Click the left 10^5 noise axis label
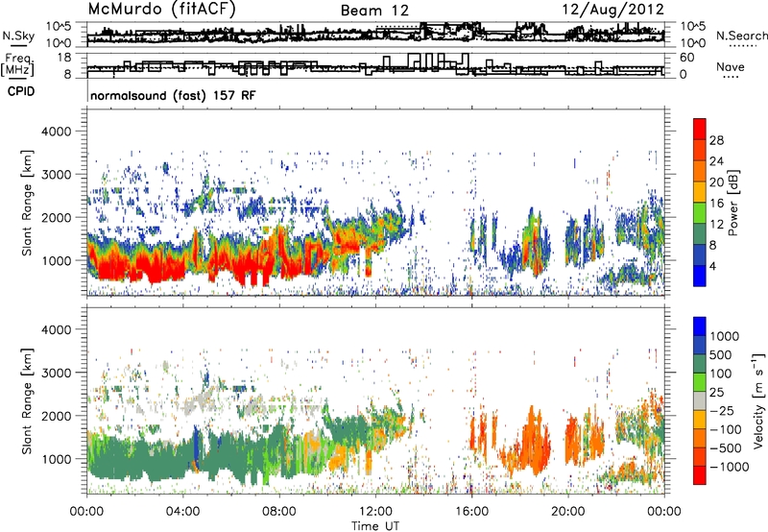The height and width of the screenshot is (532, 768). click(x=59, y=26)
